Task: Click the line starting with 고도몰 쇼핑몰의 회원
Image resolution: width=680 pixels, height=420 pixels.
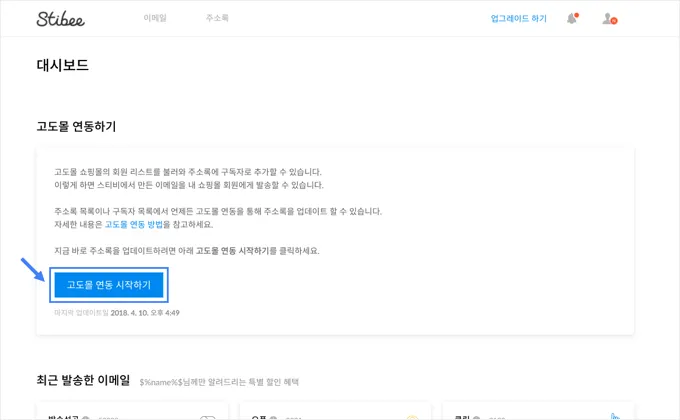Action: pos(188,172)
